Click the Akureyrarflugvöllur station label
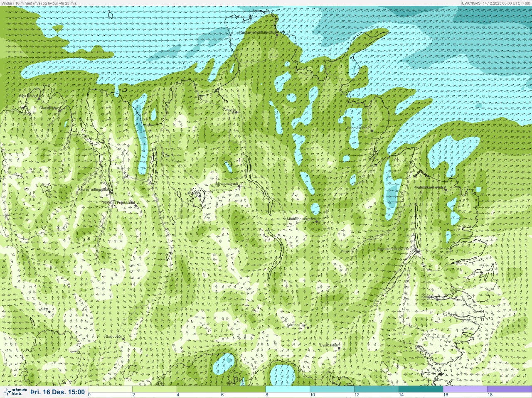 coord(94,189)
